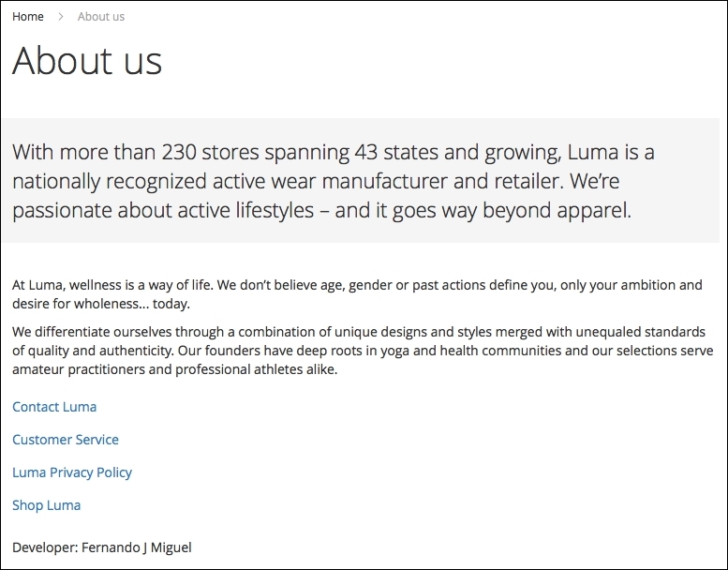Screen dimensions: 728x570
Task: Visit the Luma Privacy Policy link
Action: point(72,472)
